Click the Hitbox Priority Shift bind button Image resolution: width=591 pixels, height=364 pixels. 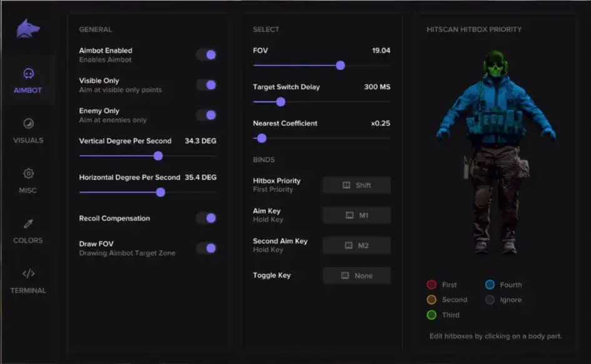pos(356,185)
